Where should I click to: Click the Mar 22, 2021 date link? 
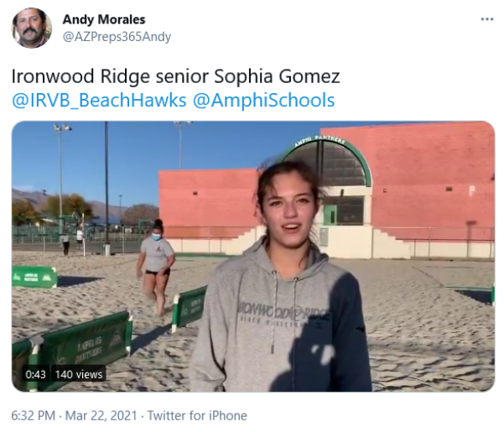[x=101, y=415]
